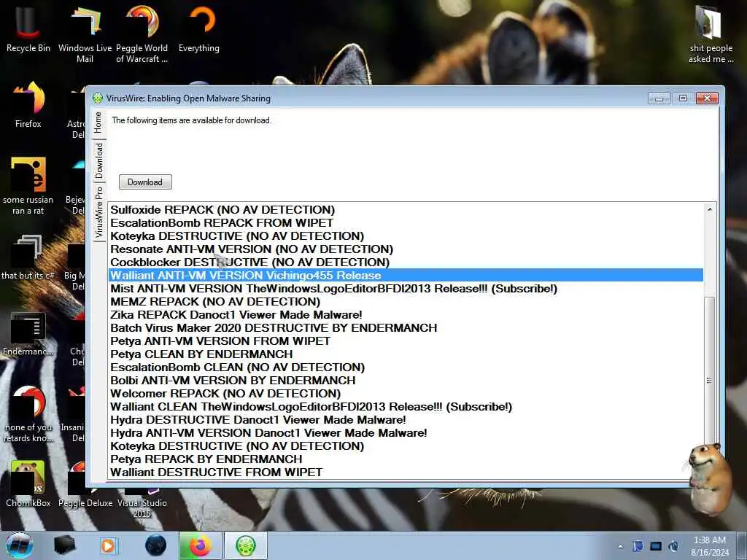
Task: Switch to Firefox in the taskbar
Action: click(200, 545)
